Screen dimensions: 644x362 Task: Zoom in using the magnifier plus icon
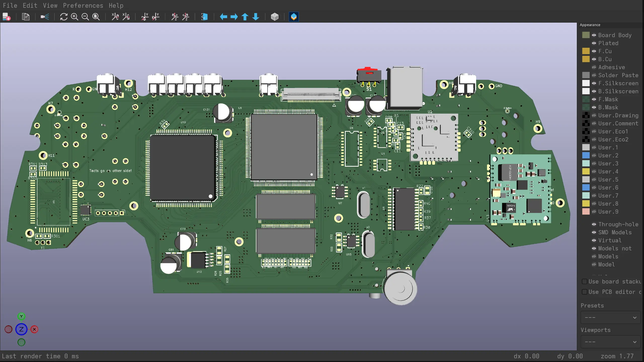pos(74,17)
